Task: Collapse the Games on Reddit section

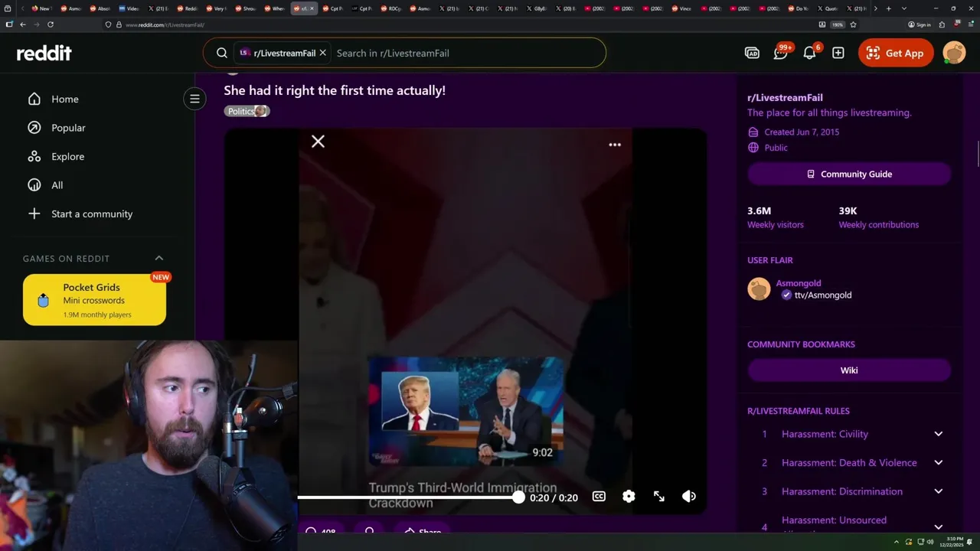Action: click(158, 258)
